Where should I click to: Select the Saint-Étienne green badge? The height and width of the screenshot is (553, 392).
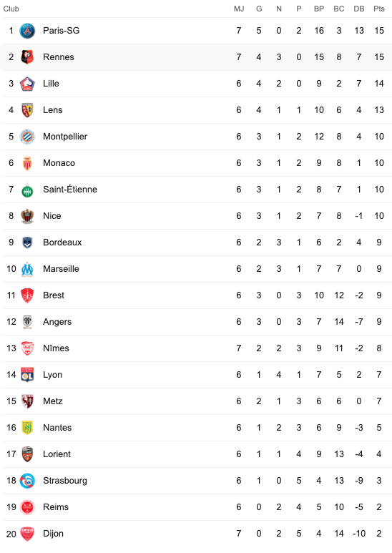point(27,190)
